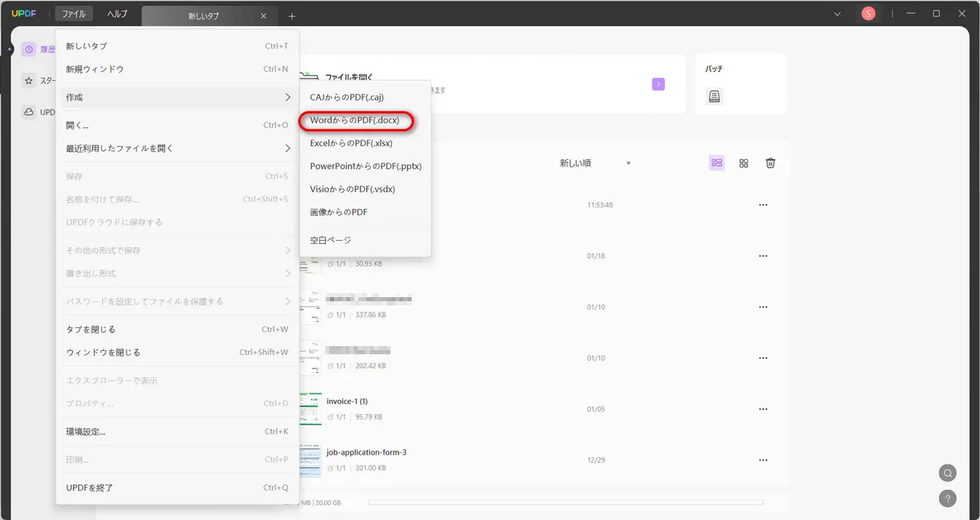980x520 pixels.
Task: Select 新しいタブ menu entry
Action: pos(177,46)
